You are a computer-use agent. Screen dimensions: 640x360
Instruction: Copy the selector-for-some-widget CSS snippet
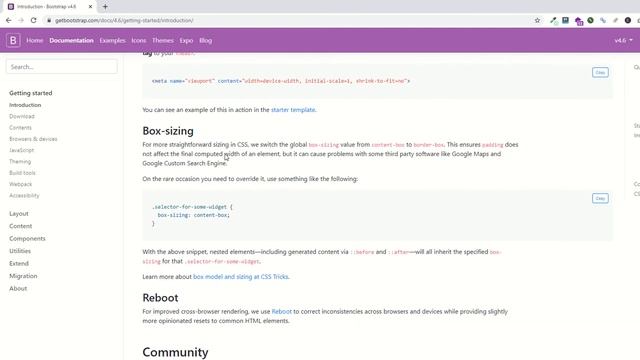(x=600, y=198)
